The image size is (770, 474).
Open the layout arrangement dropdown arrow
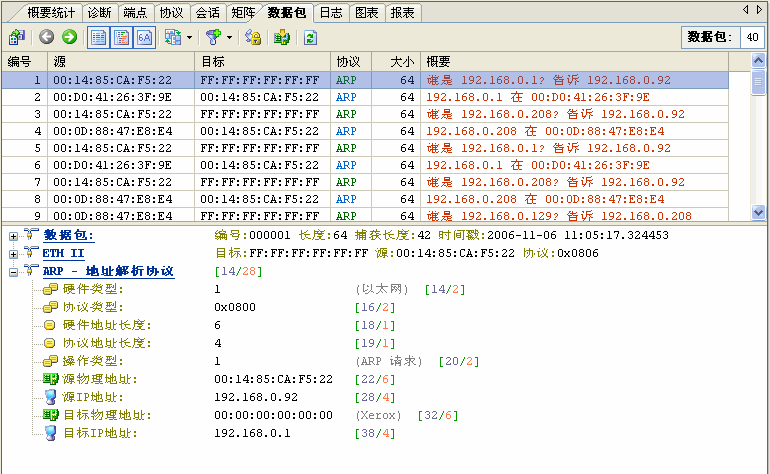coord(190,37)
